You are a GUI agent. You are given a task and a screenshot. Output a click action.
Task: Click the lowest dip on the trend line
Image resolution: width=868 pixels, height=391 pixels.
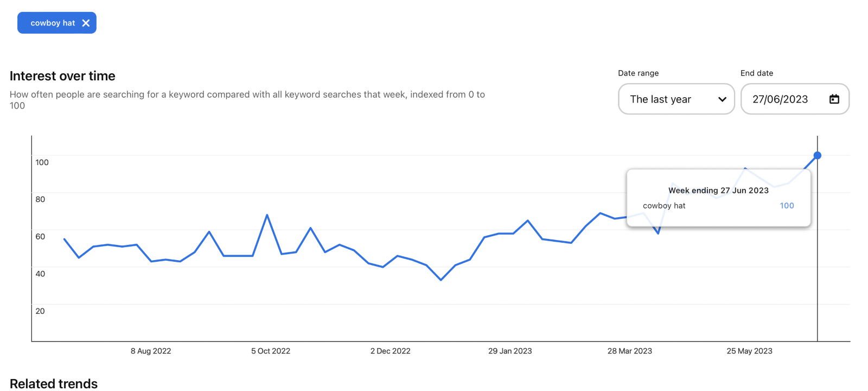pos(441,280)
